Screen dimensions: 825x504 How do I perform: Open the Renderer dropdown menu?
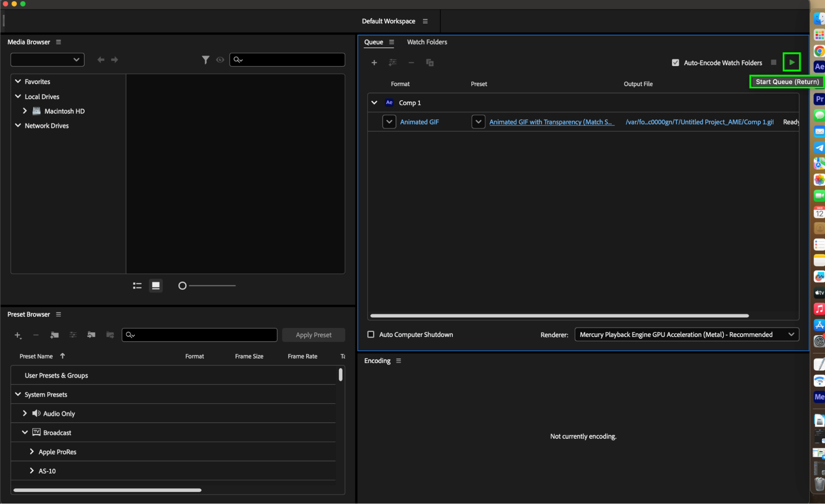[686, 334]
